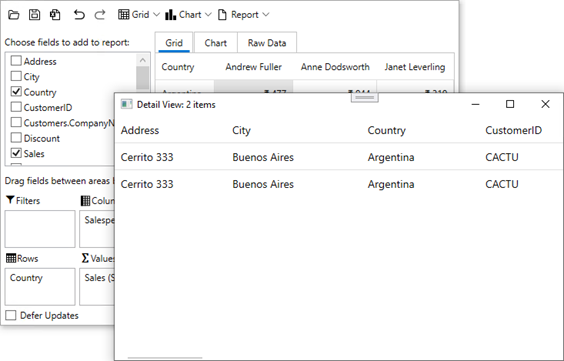Click the Andrew Fuller column header

(x=254, y=67)
